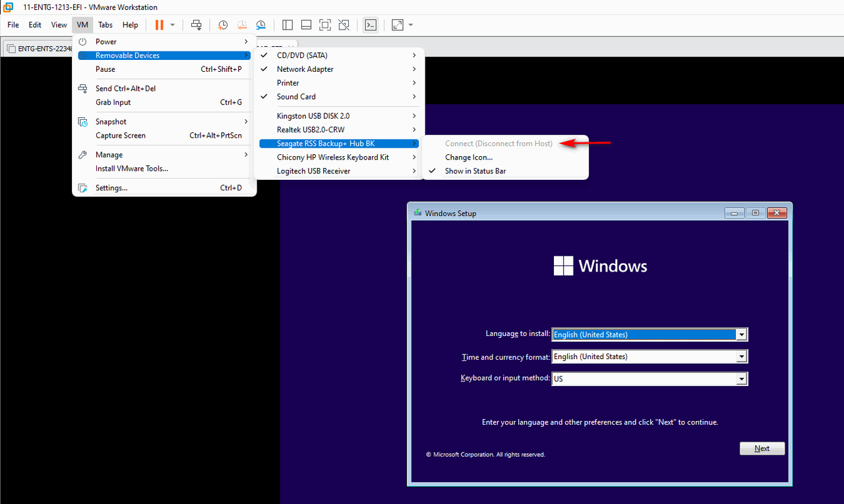Open the File menu

click(x=13, y=25)
